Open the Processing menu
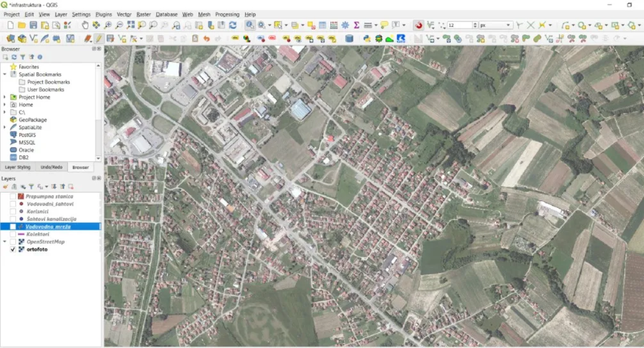 pos(227,14)
